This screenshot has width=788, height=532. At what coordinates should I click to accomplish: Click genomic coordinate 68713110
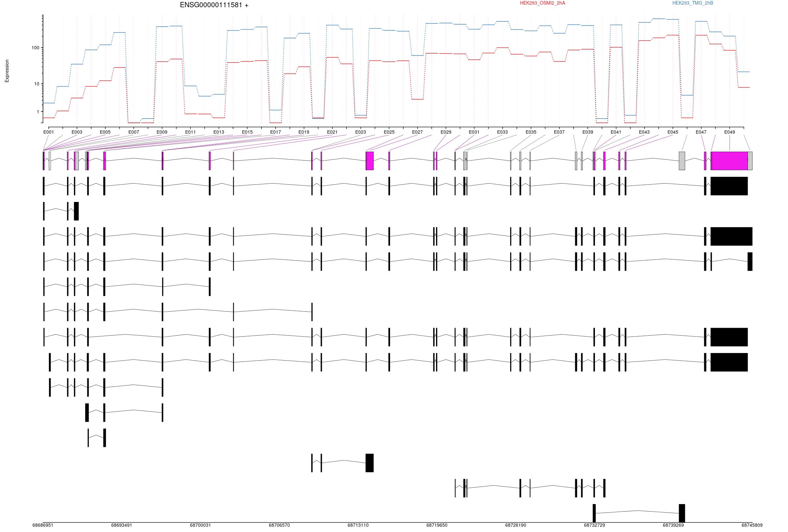pos(358,525)
